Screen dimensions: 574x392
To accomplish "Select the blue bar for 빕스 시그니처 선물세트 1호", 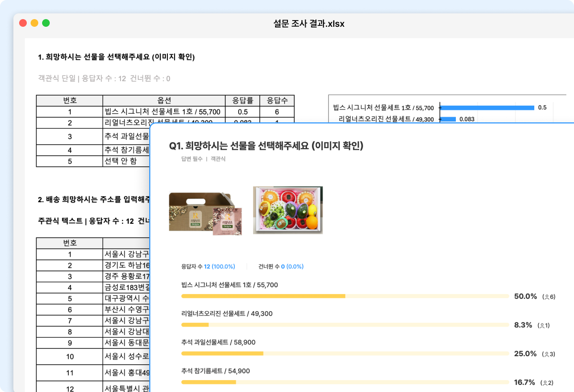I will click(488, 108).
